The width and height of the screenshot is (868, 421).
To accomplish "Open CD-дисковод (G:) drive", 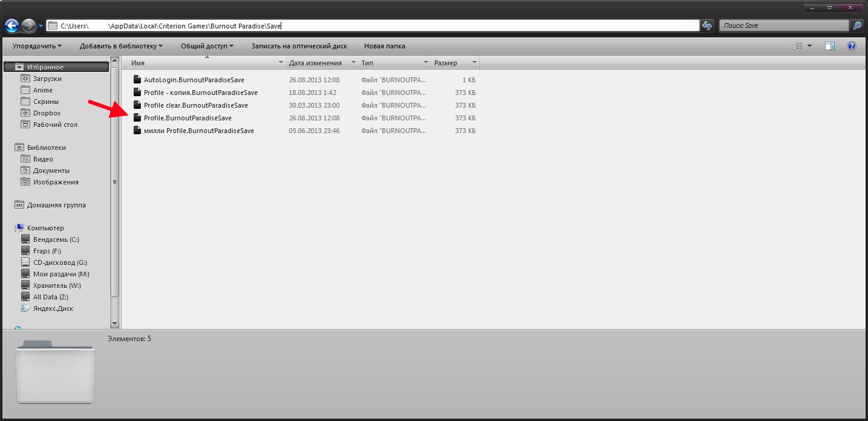I will (60, 263).
